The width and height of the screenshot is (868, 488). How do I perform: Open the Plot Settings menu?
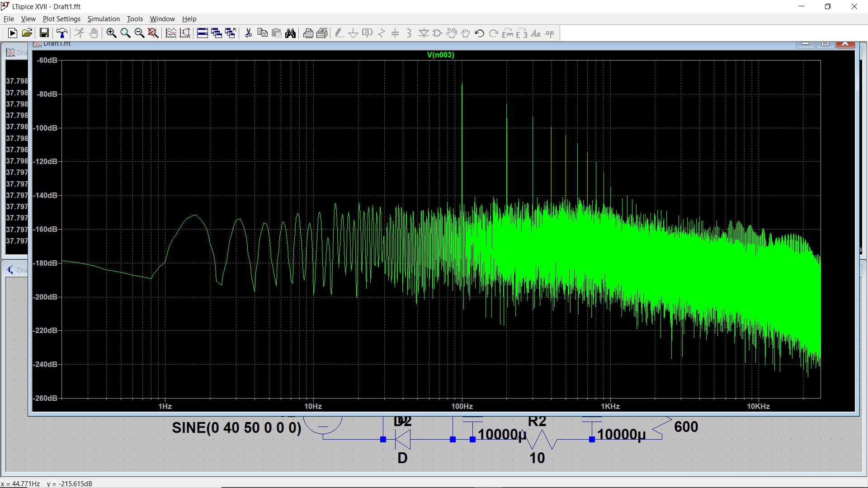coord(61,19)
